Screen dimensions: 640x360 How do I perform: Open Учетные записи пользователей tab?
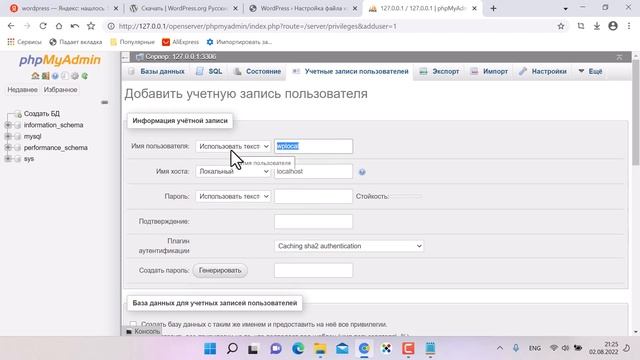[351, 71]
